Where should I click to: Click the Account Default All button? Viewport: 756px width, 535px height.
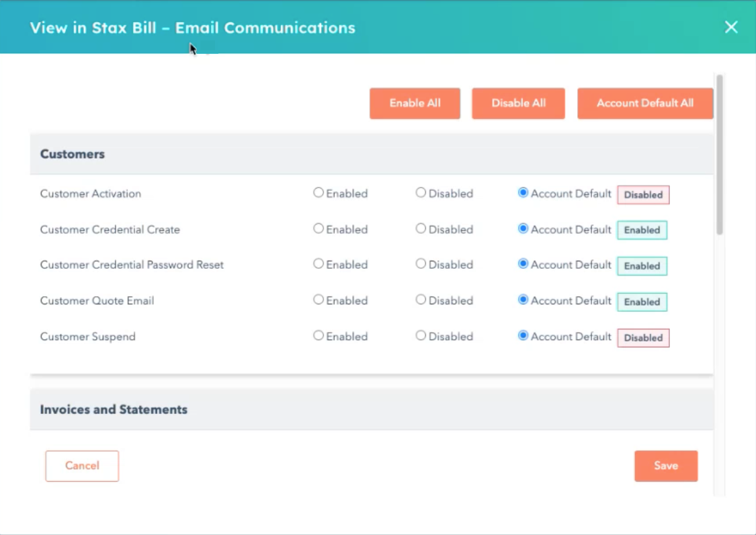pyautogui.click(x=645, y=104)
